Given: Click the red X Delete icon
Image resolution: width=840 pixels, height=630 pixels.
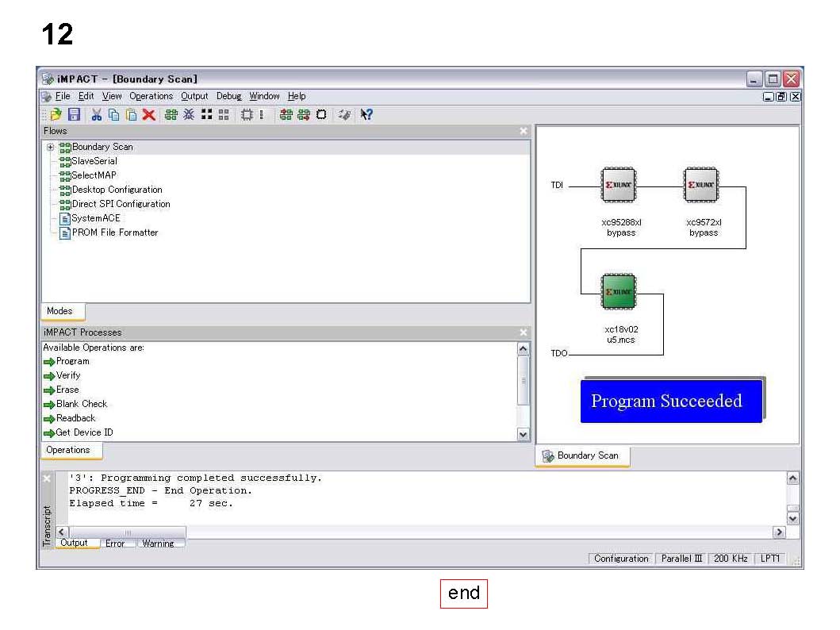Looking at the screenshot, I should (x=149, y=114).
